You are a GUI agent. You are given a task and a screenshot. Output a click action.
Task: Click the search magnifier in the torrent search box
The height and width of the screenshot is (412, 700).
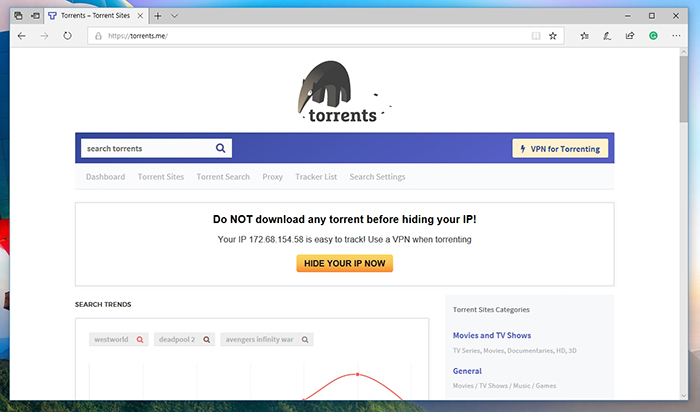[221, 148]
